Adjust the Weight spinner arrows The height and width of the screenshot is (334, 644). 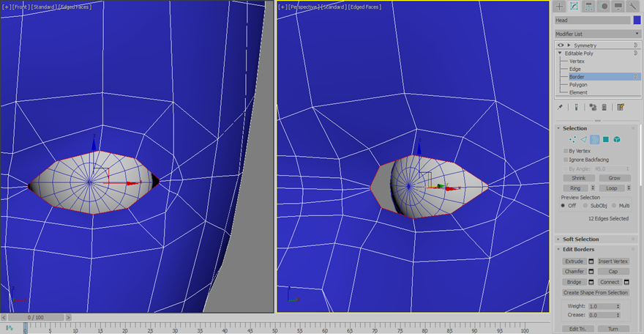coord(618,306)
